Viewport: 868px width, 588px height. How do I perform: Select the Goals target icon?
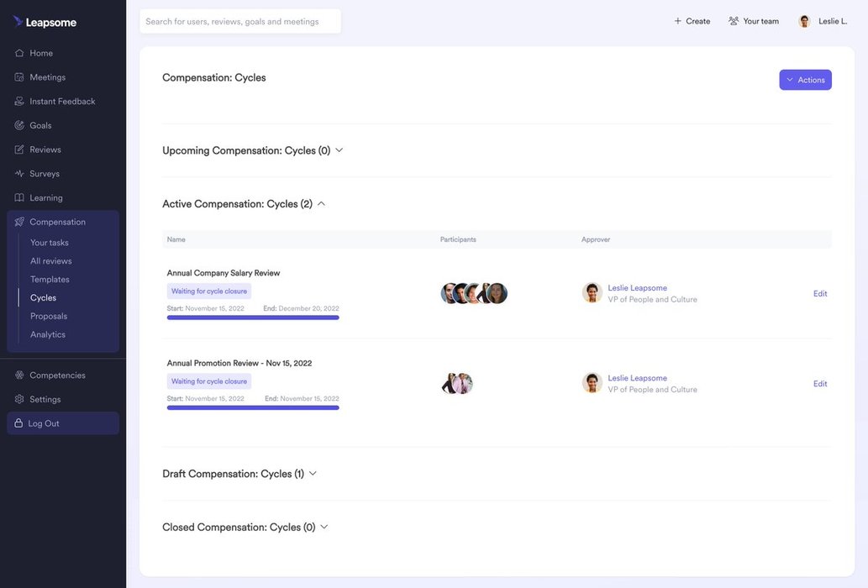pos(19,125)
